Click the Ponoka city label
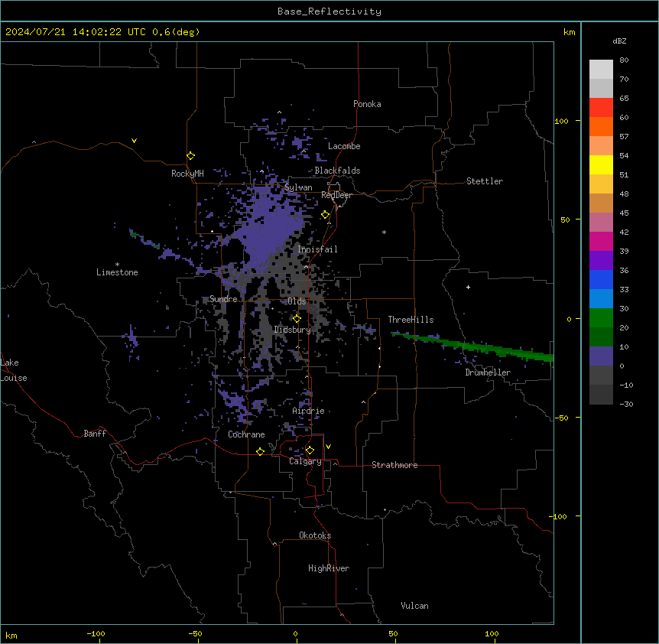Screen dimensions: 659x644 point(367,104)
